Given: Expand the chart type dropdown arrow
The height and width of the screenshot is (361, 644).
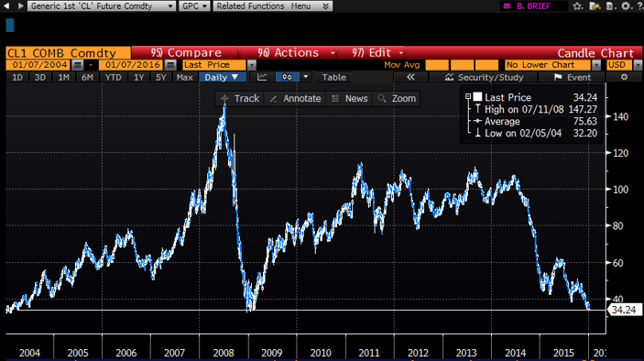Looking at the screenshot, I should 306,77.
